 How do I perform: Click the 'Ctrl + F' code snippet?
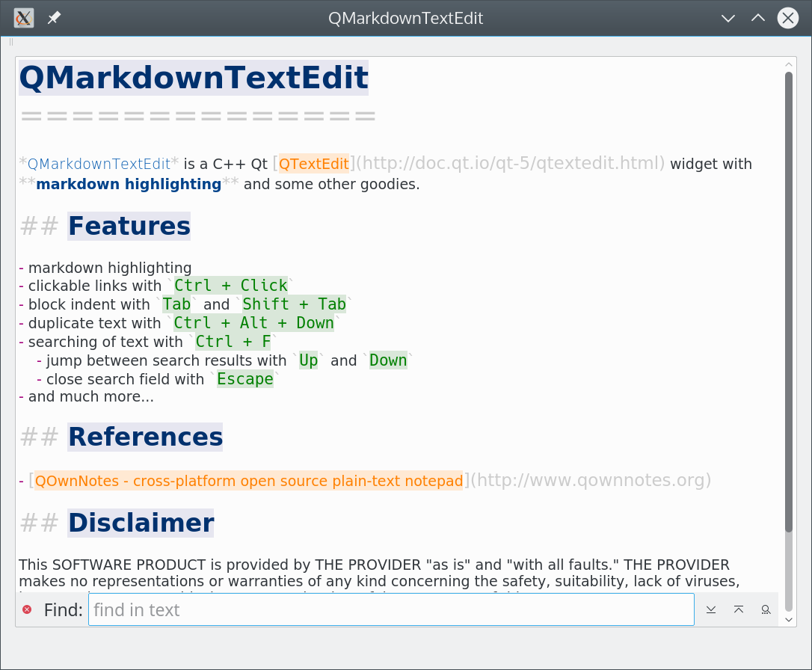pyautogui.click(x=233, y=342)
